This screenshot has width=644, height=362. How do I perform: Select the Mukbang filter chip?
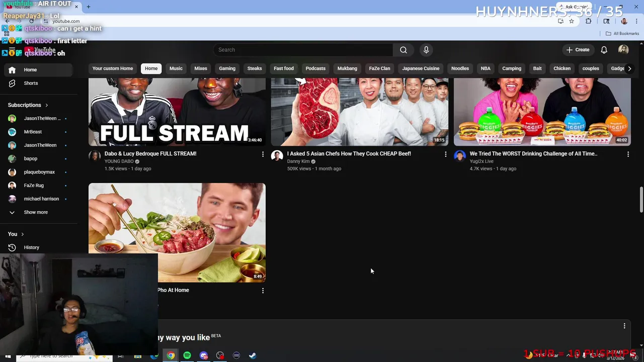tap(347, 68)
